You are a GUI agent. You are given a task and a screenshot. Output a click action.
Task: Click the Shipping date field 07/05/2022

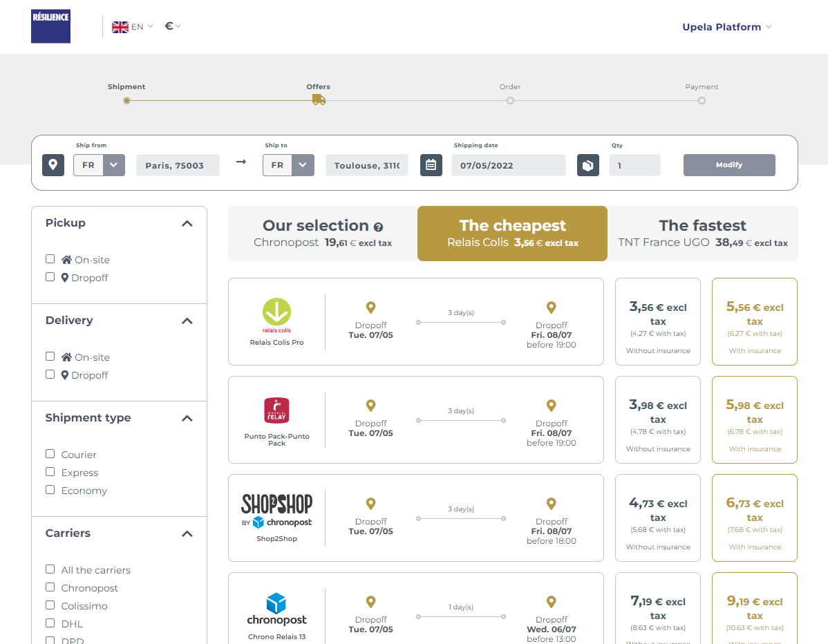[x=509, y=165]
